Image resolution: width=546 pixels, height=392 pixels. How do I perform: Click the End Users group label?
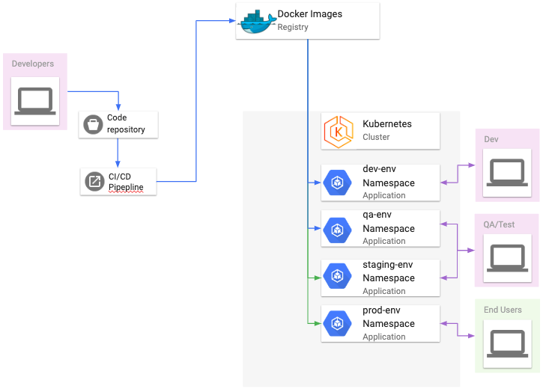coord(503,310)
